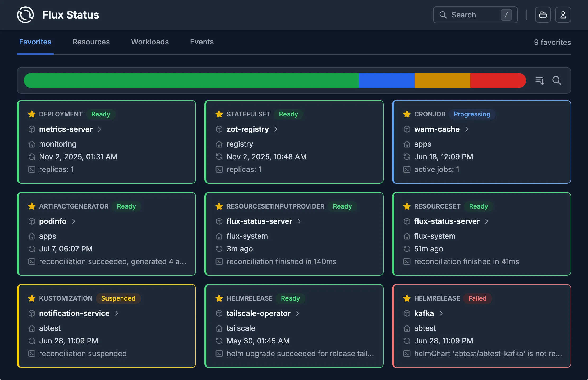
Task: Switch to the Favorites tab
Action: pos(35,42)
